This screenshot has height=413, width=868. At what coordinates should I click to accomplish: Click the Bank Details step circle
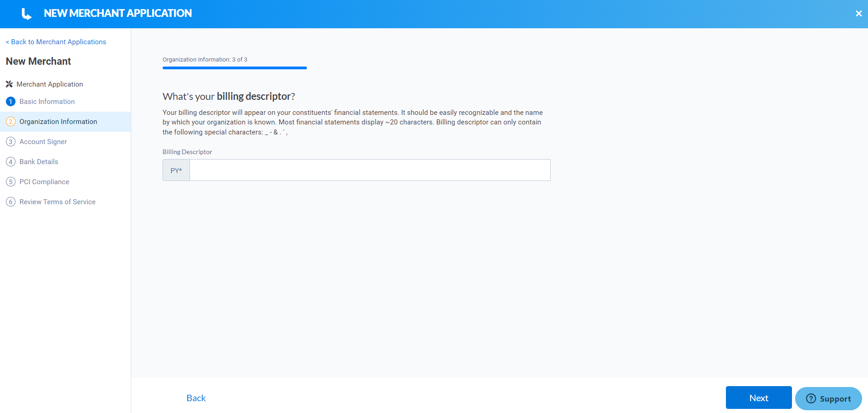tap(10, 161)
